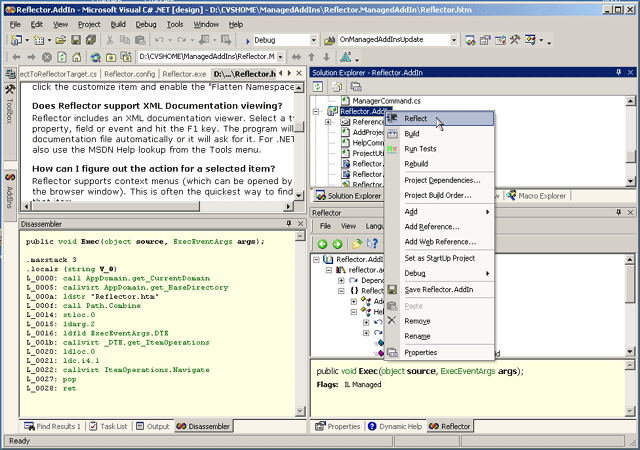Viewport: 640px width, 450px height.
Task: Click the web browser Home icon
Action: click(x=77, y=57)
